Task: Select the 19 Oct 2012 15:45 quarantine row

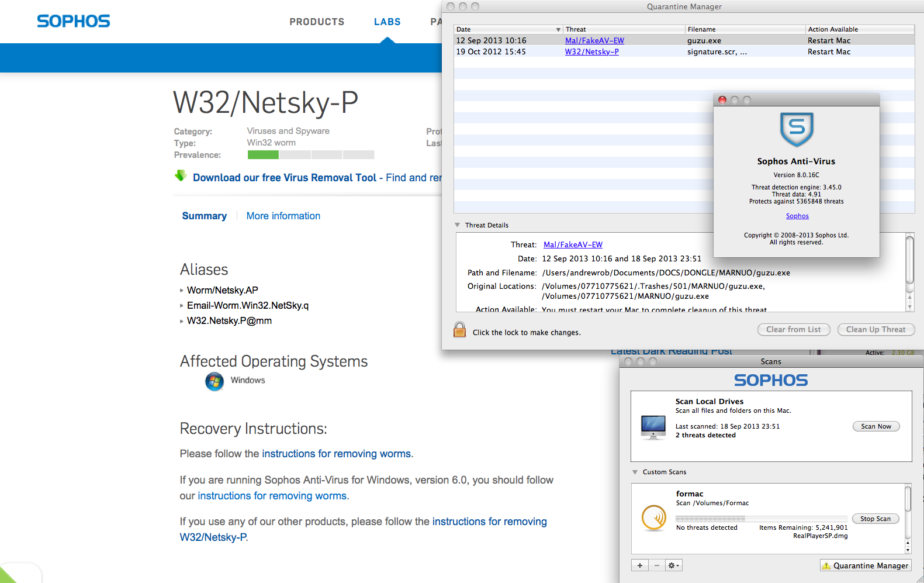Action: (x=684, y=51)
